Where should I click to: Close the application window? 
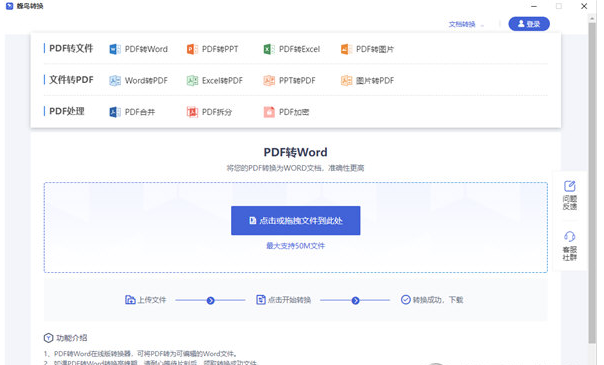point(584,6)
